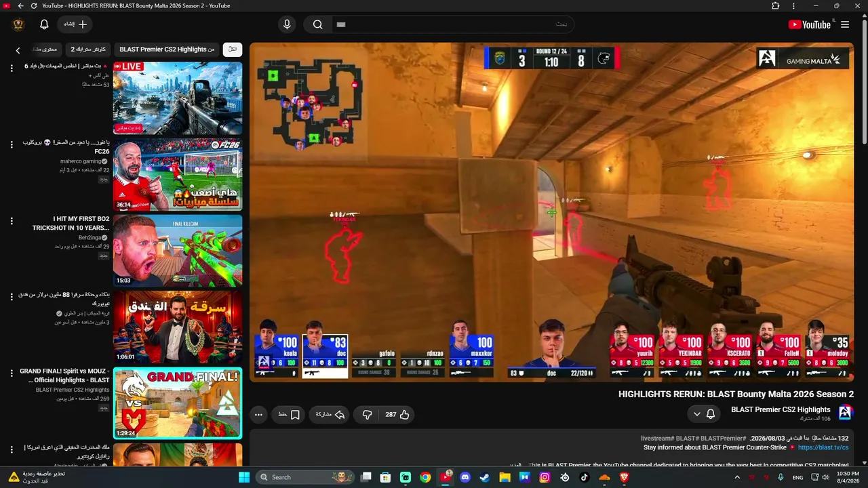
Task: Open Instagram from the taskbar
Action: click(x=545, y=477)
